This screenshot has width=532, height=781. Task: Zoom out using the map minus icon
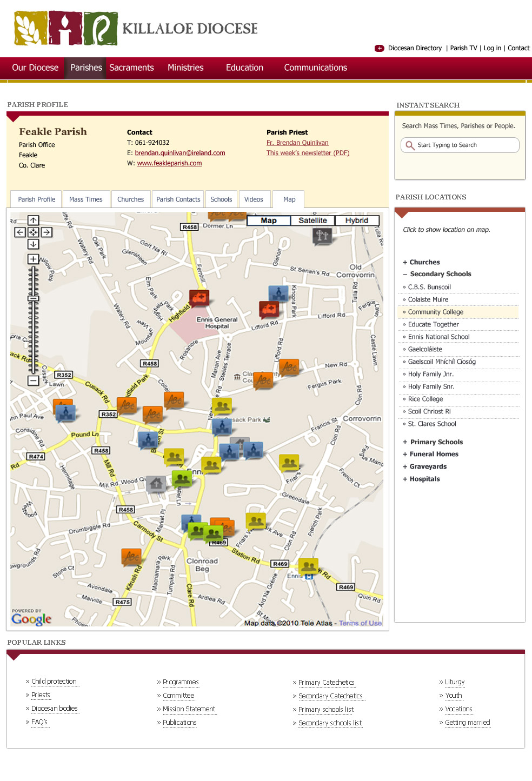click(33, 381)
